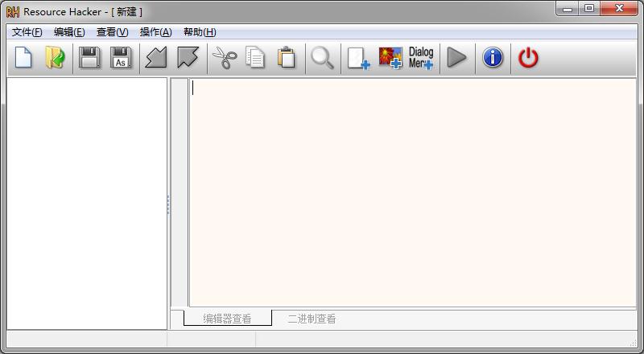
Task: Exit with the red power icon
Action: (x=528, y=57)
